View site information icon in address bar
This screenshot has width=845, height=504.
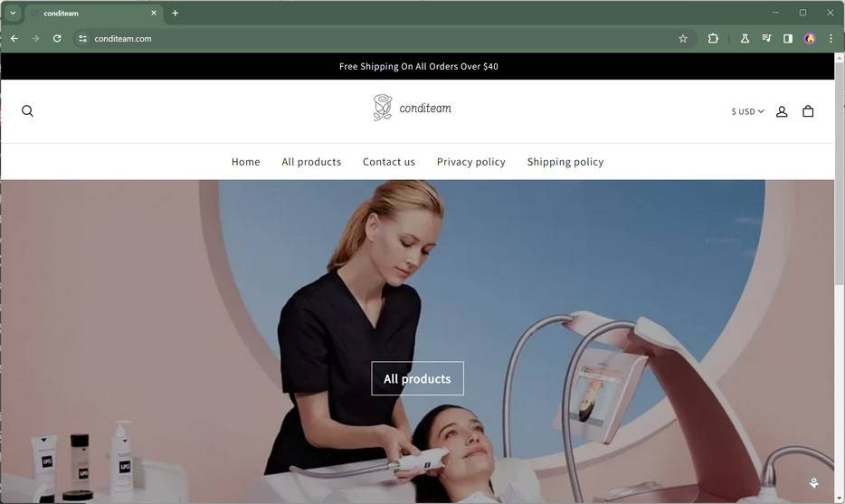point(82,38)
